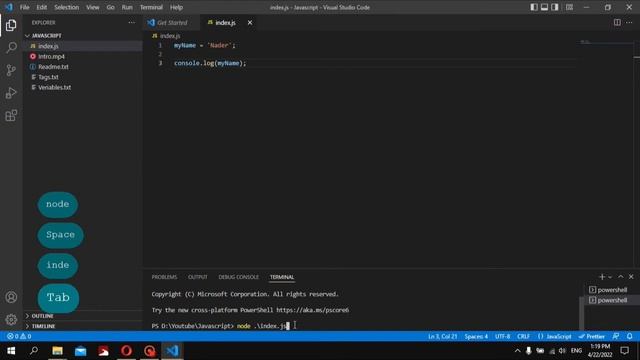Open Windows Start button
Viewport: 640px width, 360px height.
click(x=11, y=351)
